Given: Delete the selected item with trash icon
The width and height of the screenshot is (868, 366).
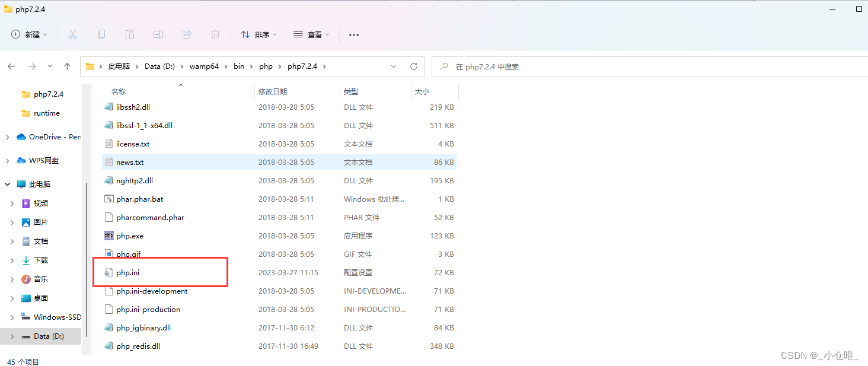Looking at the screenshot, I should point(215,34).
